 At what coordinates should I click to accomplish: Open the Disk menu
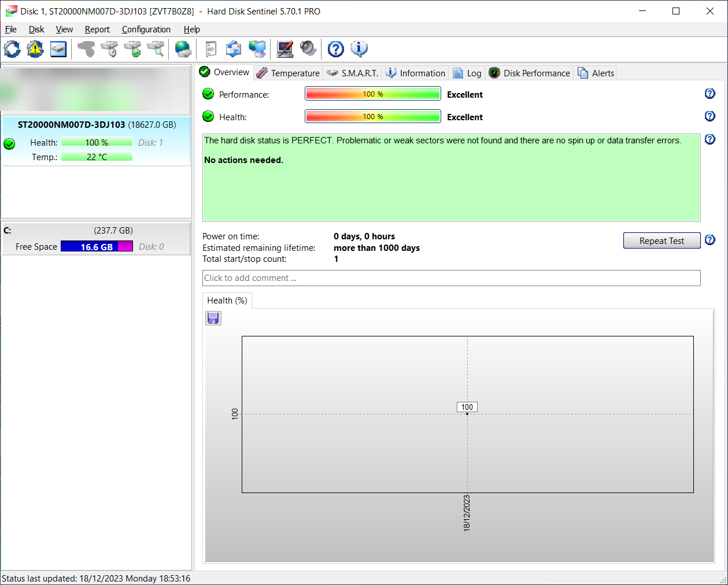[36, 29]
